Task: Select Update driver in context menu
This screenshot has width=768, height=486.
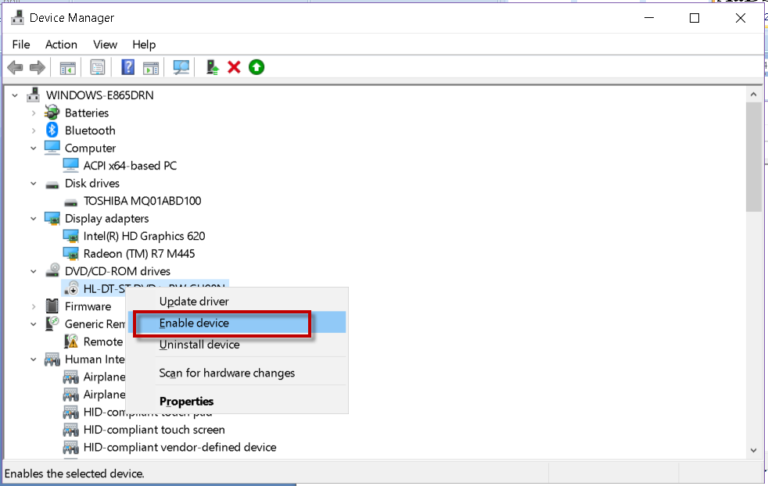Action: coord(194,301)
